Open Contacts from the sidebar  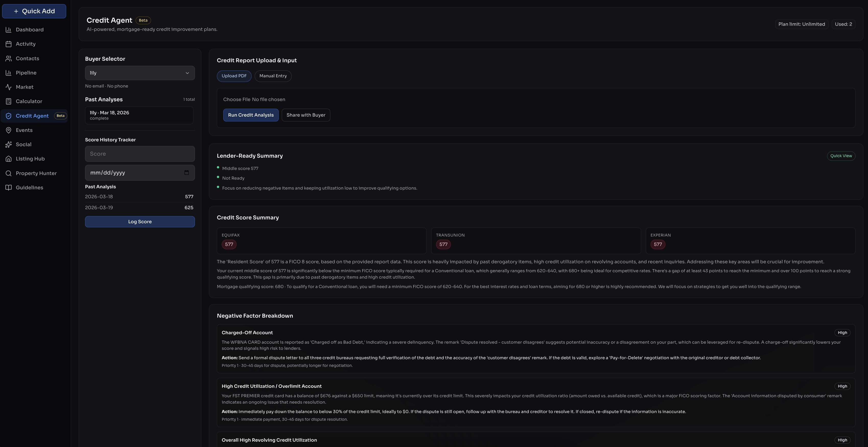(27, 58)
